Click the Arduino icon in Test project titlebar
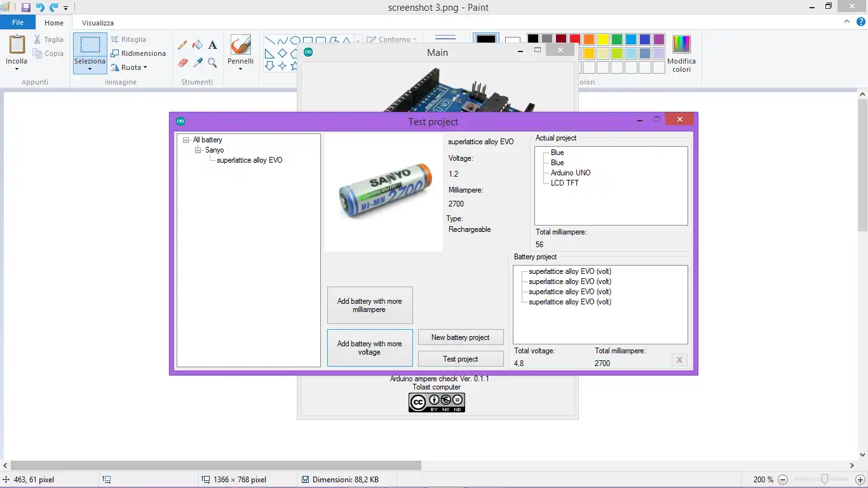868x488 pixels. tap(180, 121)
